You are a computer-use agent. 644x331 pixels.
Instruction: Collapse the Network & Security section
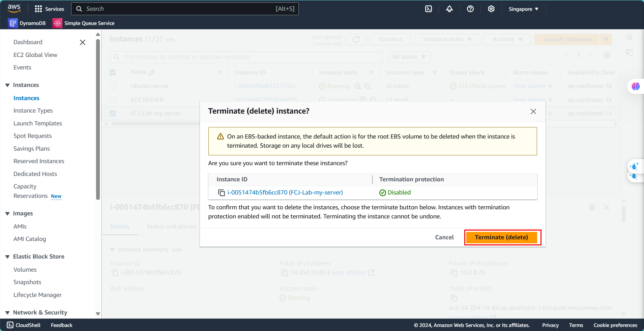[x=7, y=313]
